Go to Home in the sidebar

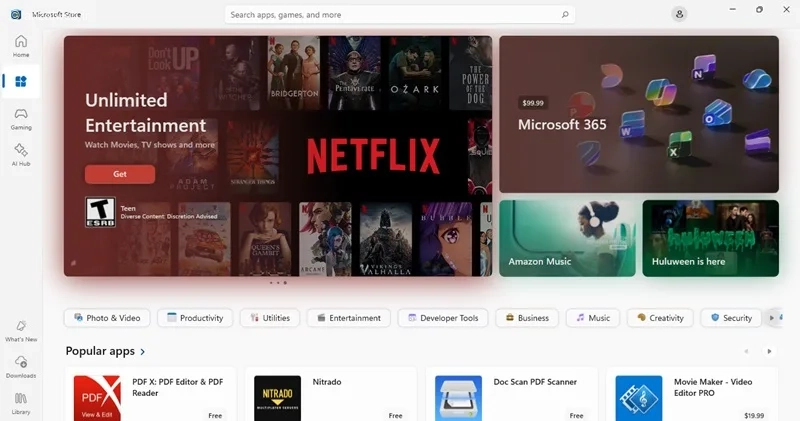[x=21, y=46]
